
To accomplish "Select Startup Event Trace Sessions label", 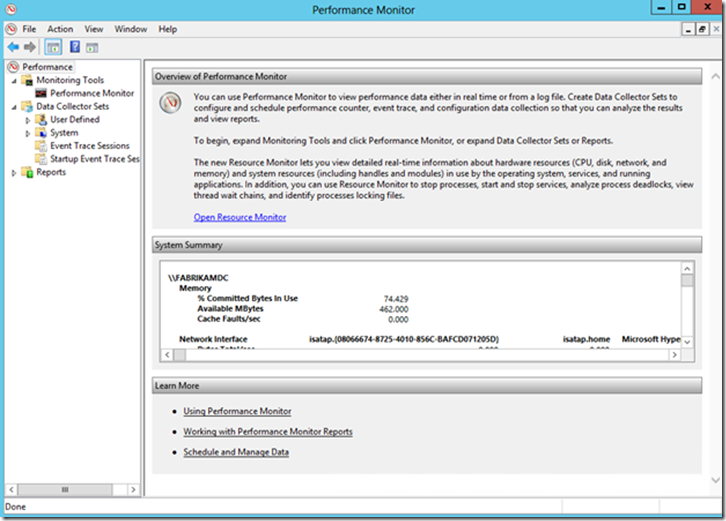I will [x=94, y=159].
